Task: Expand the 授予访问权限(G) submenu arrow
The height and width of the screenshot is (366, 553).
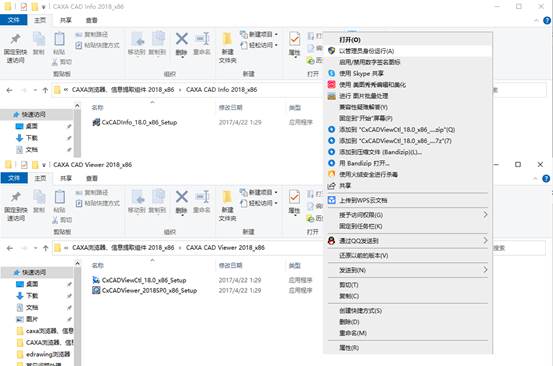Action: click(x=485, y=214)
